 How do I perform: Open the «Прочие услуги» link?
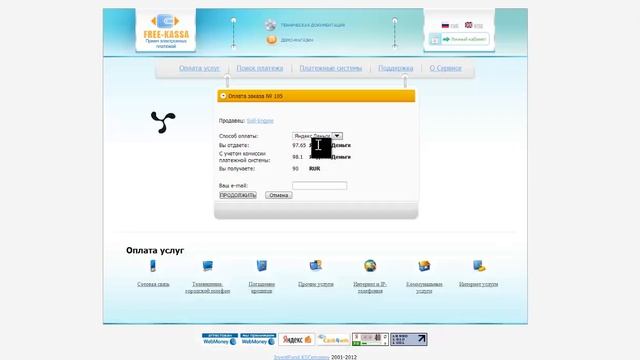316,284
